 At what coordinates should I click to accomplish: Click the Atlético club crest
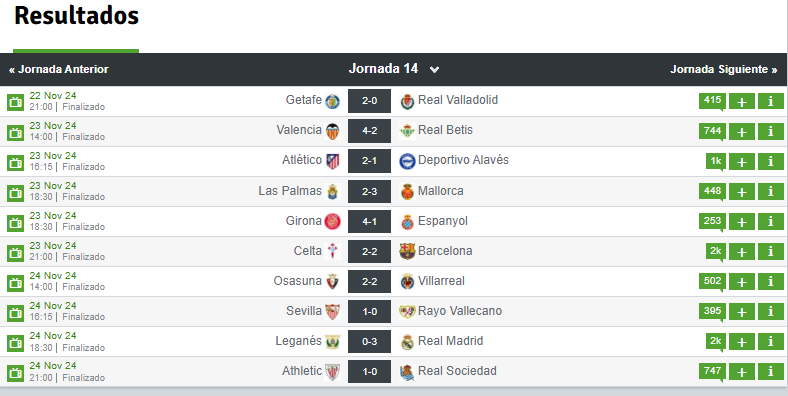[333, 161]
